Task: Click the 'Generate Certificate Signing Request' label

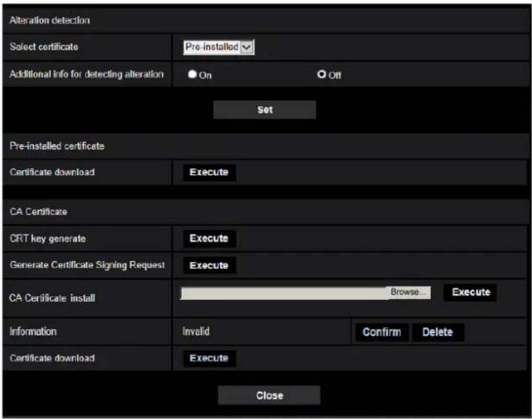Action: point(87,265)
